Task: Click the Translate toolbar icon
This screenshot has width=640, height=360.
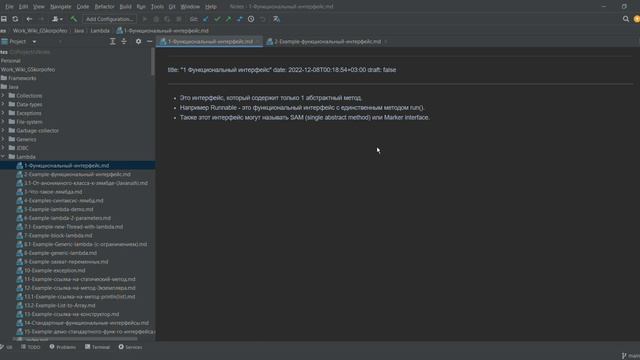Action: 276,19
